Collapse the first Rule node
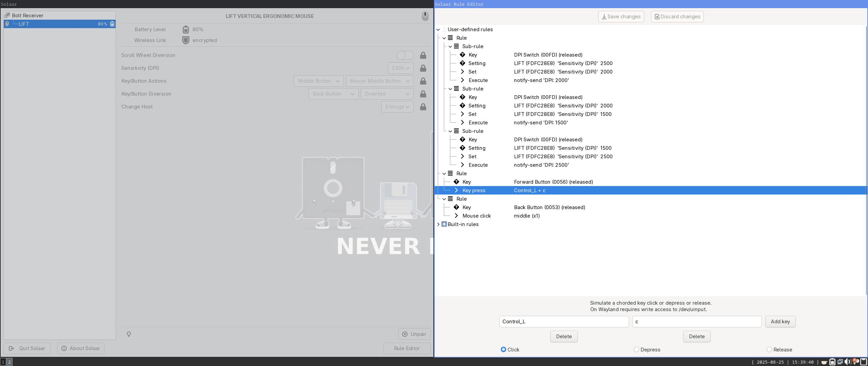Screen dimensions: 868x366 [444, 38]
